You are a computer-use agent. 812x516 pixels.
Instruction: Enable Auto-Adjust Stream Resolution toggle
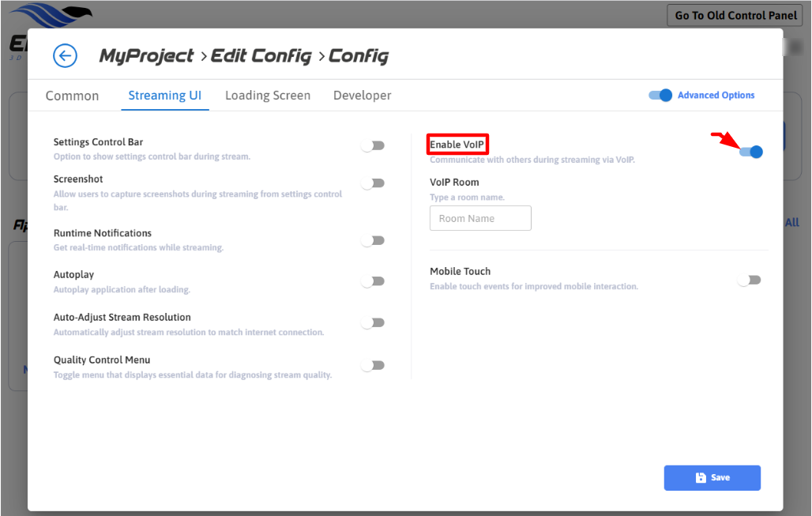click(x=373, y=322)
